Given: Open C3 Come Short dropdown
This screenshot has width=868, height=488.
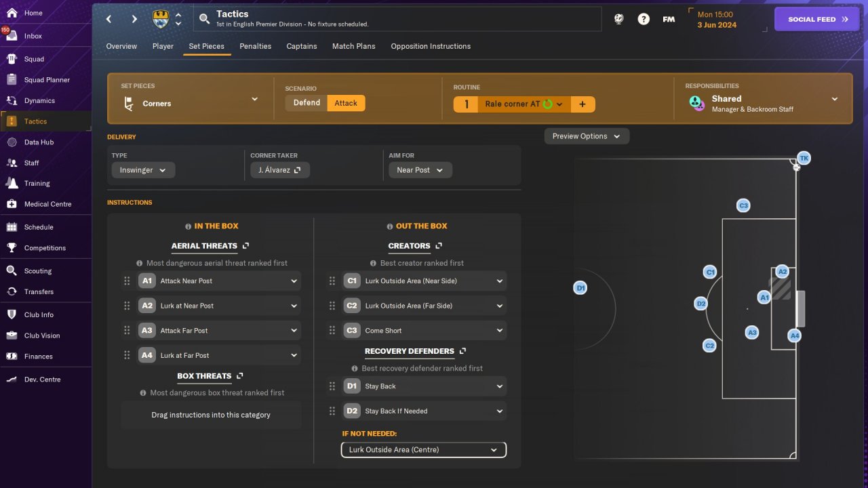Looking at the screenshot, I should (424, 331).
